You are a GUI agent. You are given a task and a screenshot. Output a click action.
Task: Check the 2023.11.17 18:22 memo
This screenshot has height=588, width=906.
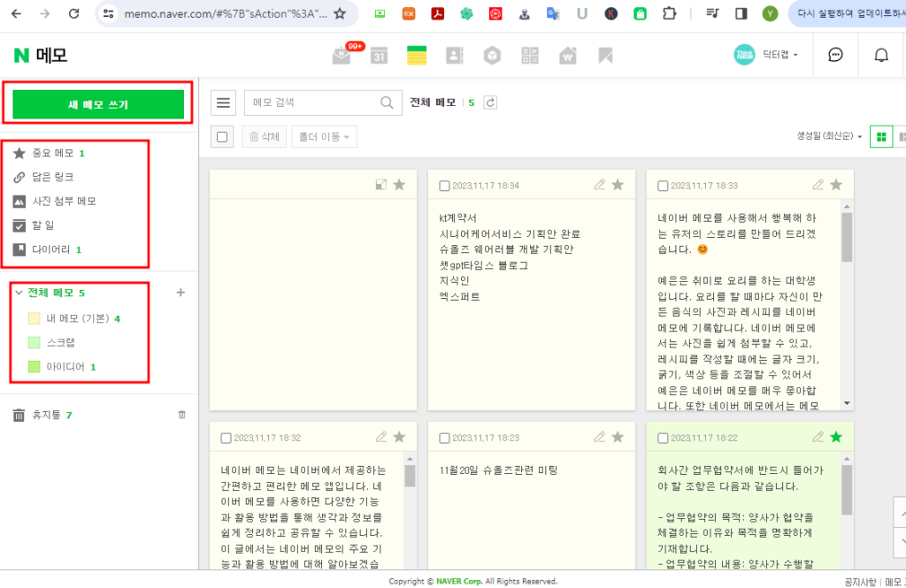[x=663, y=439]
